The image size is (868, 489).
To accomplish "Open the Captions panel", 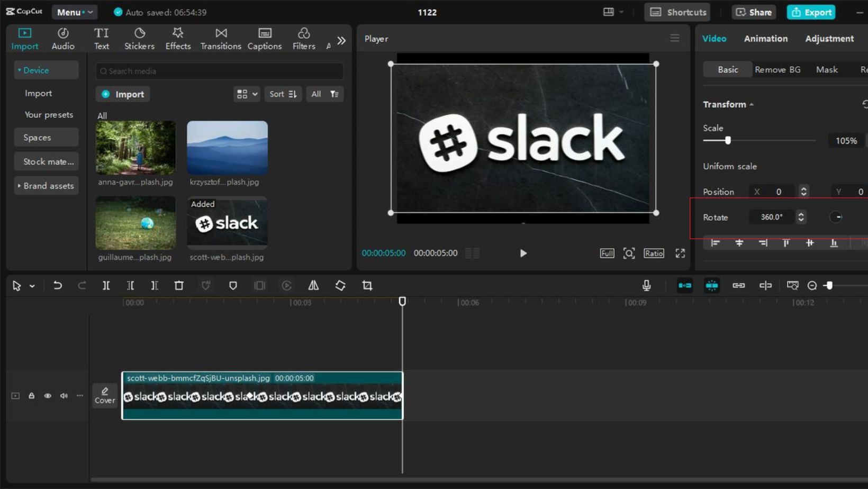I will (x=265, y=39).
